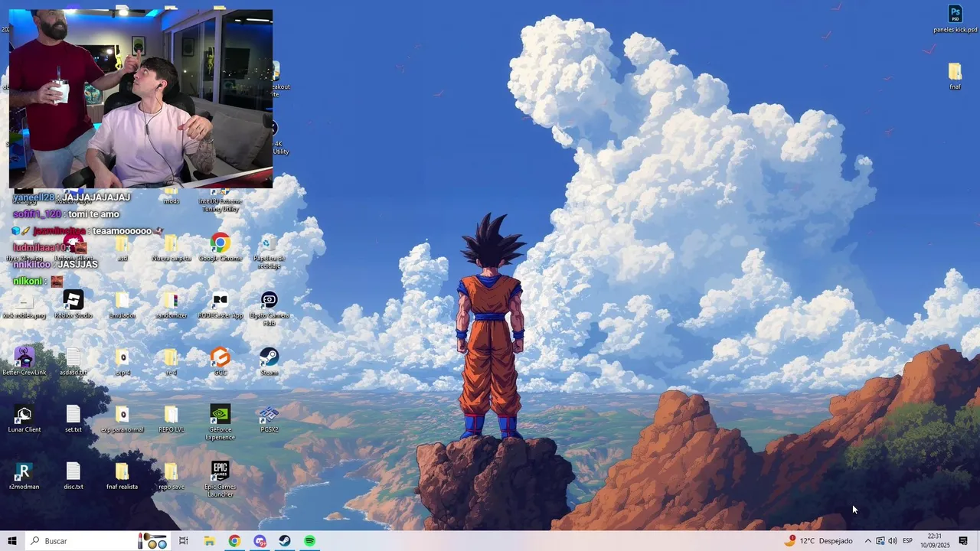Open the 12°C Despejado weather widget
This screenshot has height=551, width=980.
818,541
